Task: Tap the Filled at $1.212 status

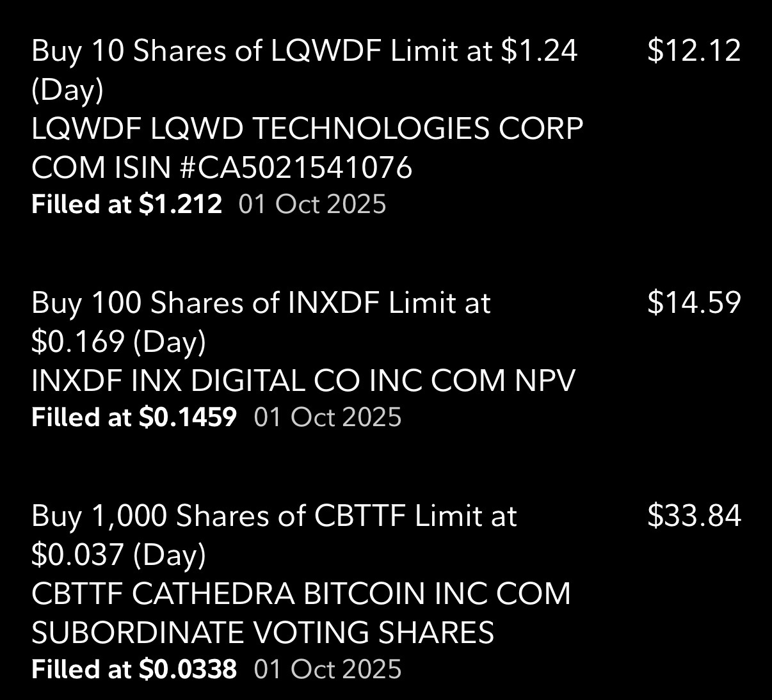Action: [127, 204]
